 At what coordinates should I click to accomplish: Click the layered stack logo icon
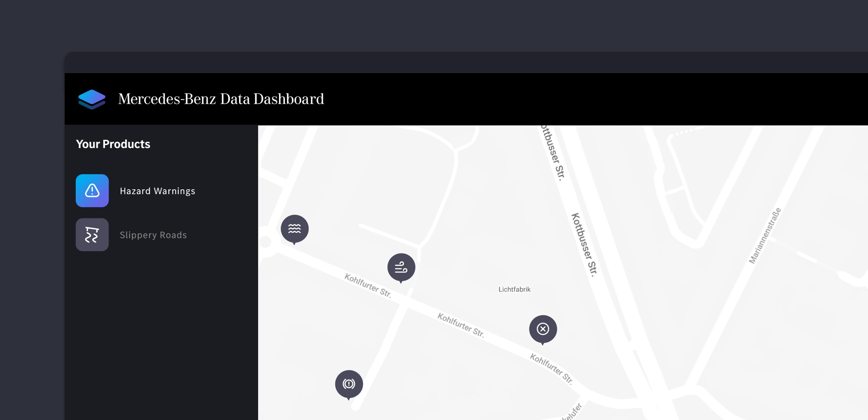pyautogui.click(x=92, y=99)
